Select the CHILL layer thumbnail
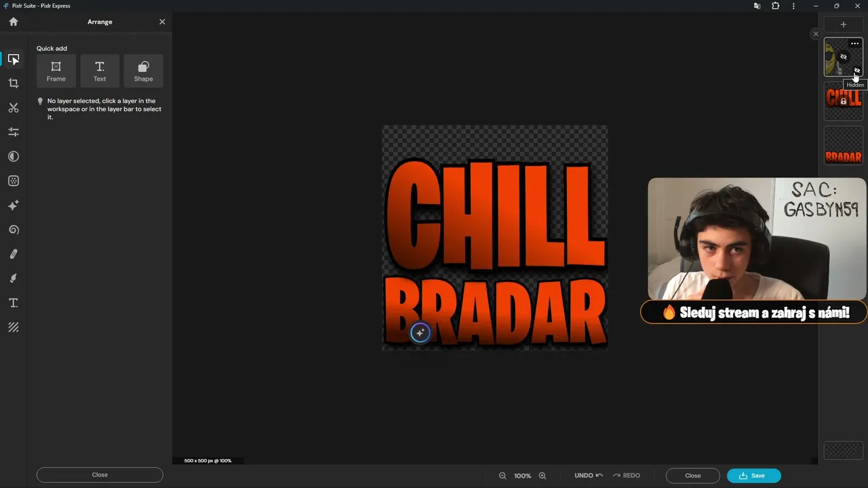The height and width of the screenshot is (488, 868). (x=844, y=101)
